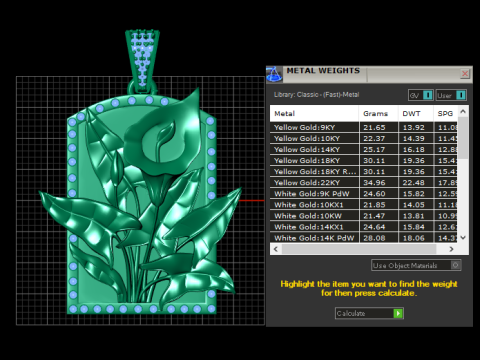The image size is (480, 360).
Task: Click the 13.81 DWT value
Action: tap(414, 216)
